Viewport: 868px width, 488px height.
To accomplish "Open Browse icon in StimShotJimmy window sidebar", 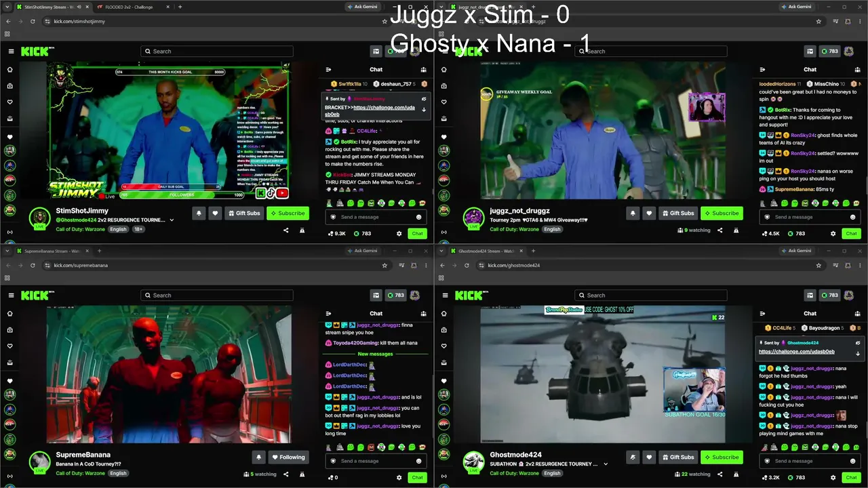I will coord(9,86).
